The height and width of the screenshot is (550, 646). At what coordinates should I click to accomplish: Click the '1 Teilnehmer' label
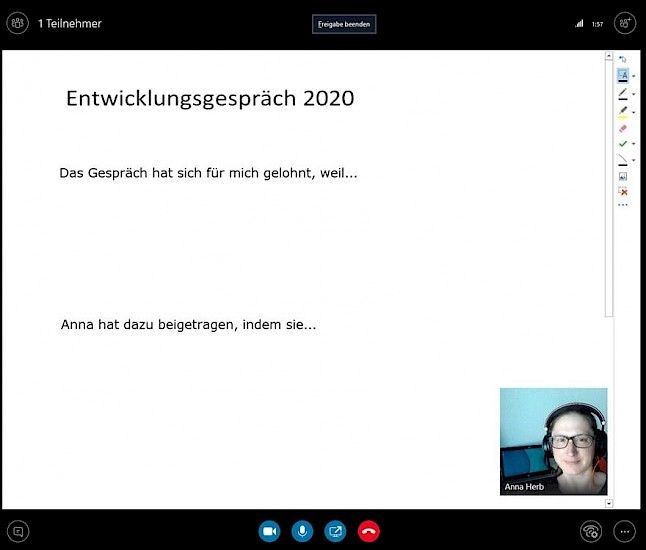[70, 23]
